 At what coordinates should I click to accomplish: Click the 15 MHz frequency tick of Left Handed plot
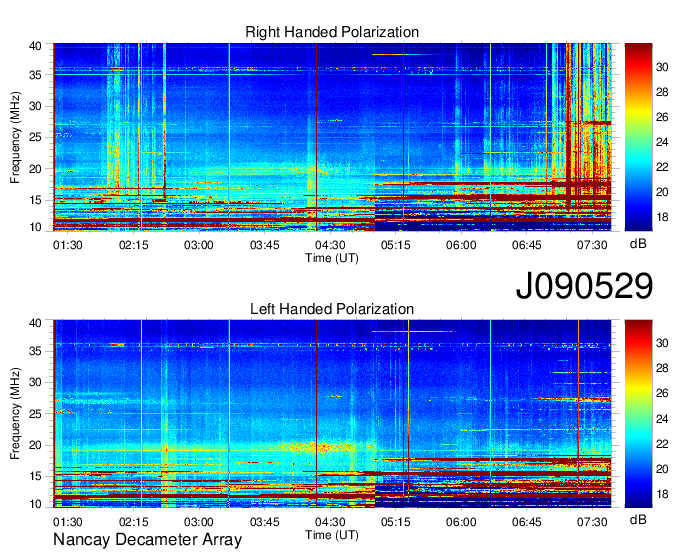point(35,476)
